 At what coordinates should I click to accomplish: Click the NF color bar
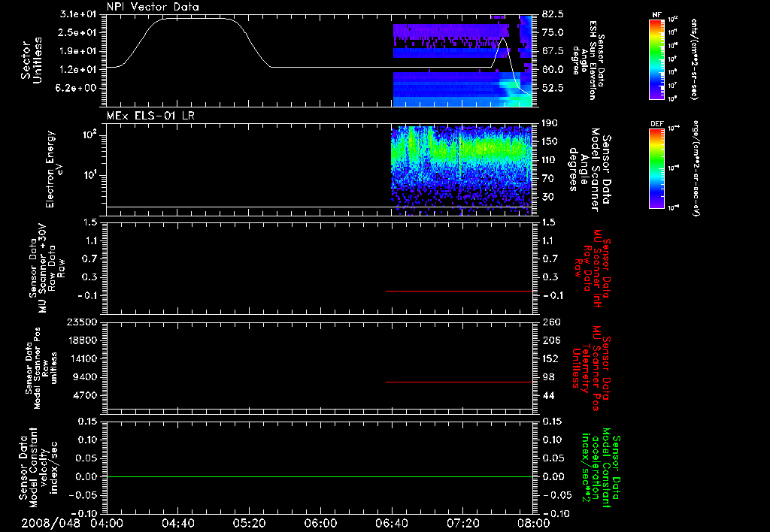656,59
